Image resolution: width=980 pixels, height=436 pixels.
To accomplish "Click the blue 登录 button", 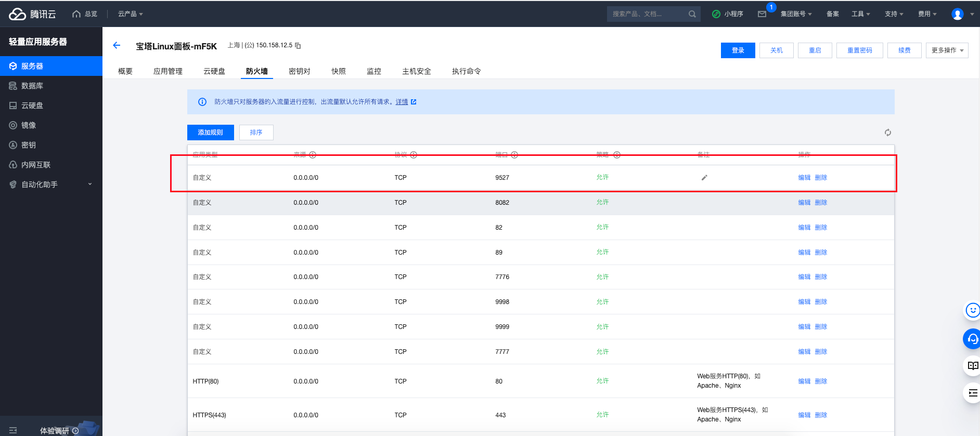I will (738, 50).
